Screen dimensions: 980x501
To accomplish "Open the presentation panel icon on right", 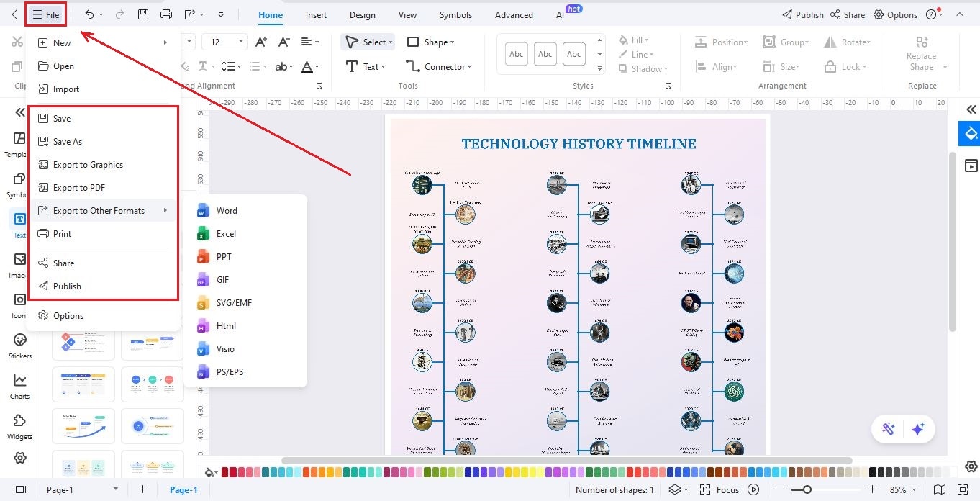I will (971, 166).
